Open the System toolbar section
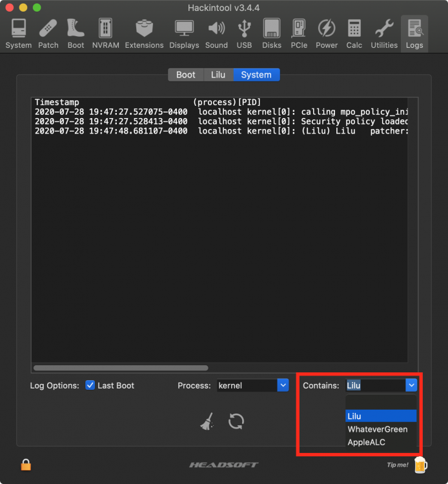 pos(19,34)
